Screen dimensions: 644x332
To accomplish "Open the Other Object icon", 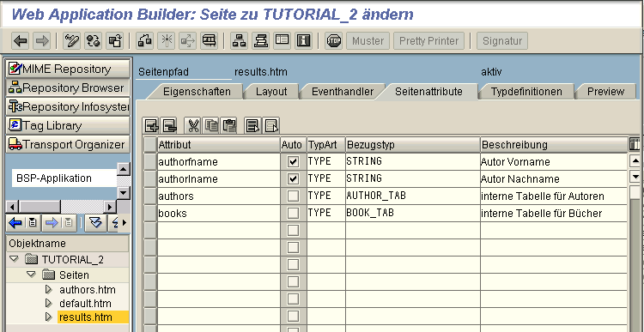I will pyautogui.click(x=114, y=40).
